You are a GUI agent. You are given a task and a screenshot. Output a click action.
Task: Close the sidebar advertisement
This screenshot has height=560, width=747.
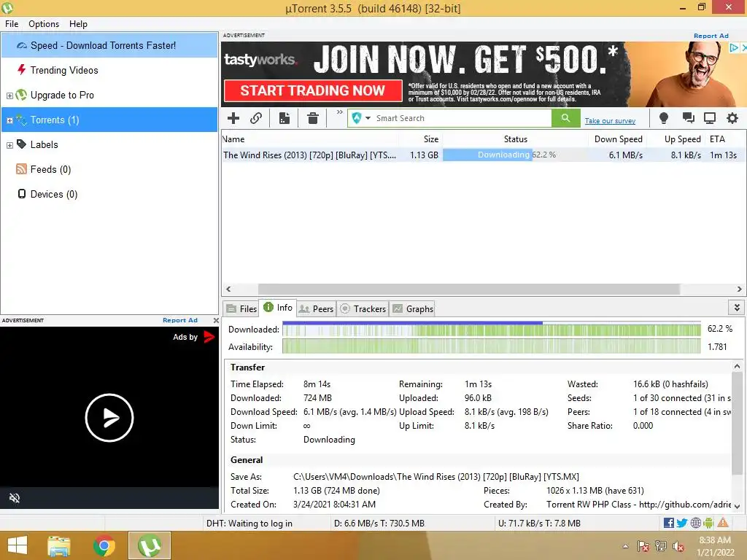point(216,321)
